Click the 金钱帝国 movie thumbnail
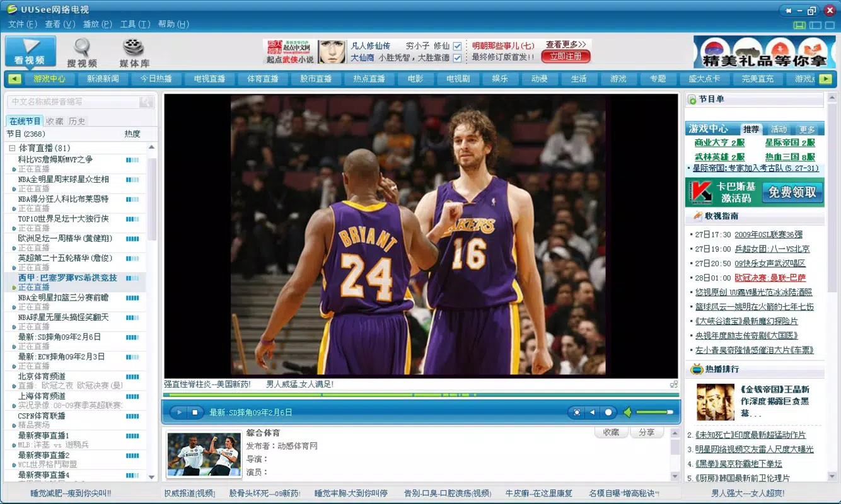841x504 pixels. [716, 402]
